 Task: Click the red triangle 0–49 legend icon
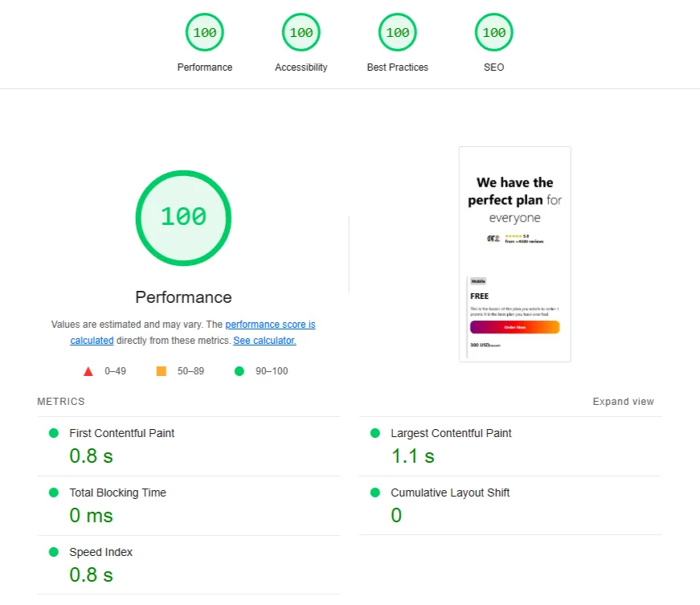pos(88,371)
